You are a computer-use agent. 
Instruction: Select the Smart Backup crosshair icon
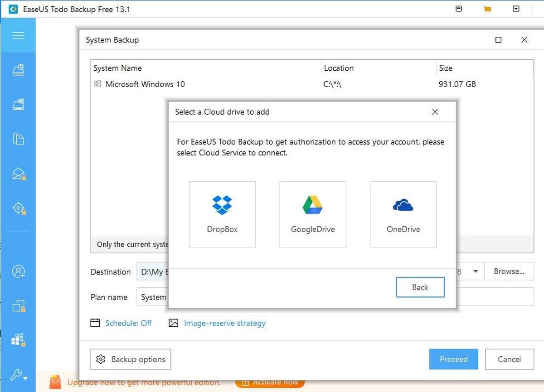tap(18, 208)
